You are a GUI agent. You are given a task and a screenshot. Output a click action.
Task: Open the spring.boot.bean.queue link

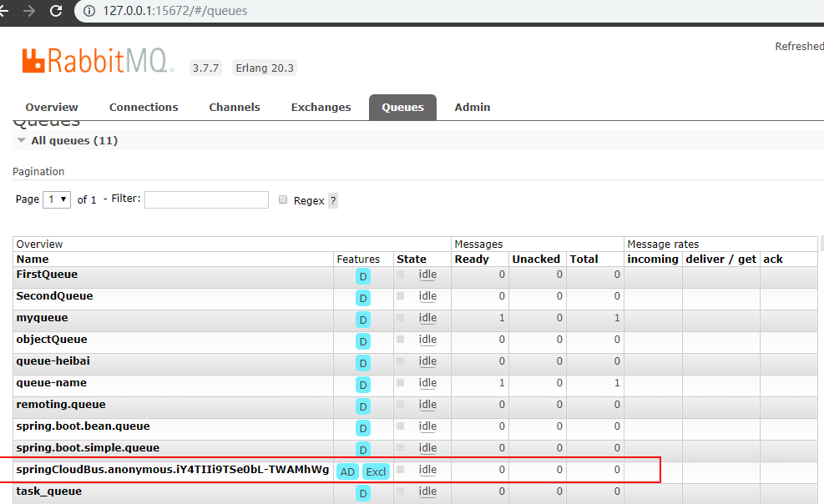(83, 426)
